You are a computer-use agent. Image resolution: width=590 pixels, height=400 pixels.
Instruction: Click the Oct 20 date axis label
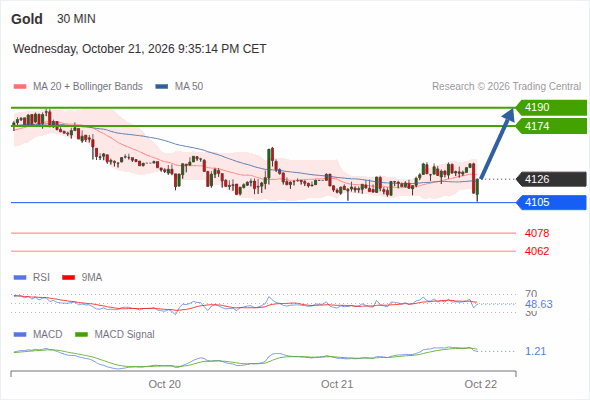(x=164, y=384)
